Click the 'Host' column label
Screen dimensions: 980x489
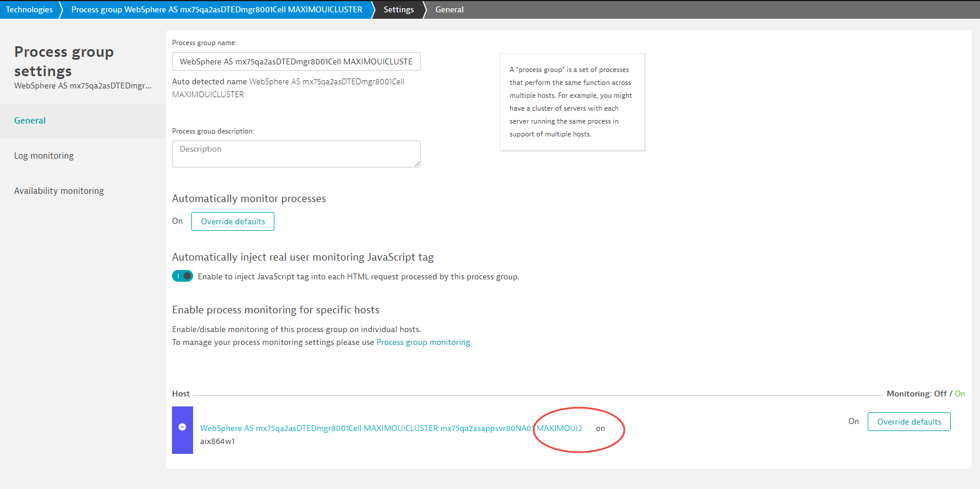[181, 394]
